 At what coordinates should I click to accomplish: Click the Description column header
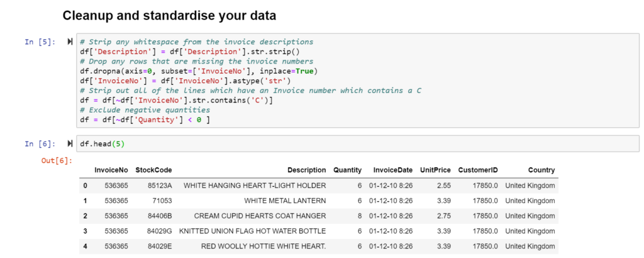tap(306, 170)
